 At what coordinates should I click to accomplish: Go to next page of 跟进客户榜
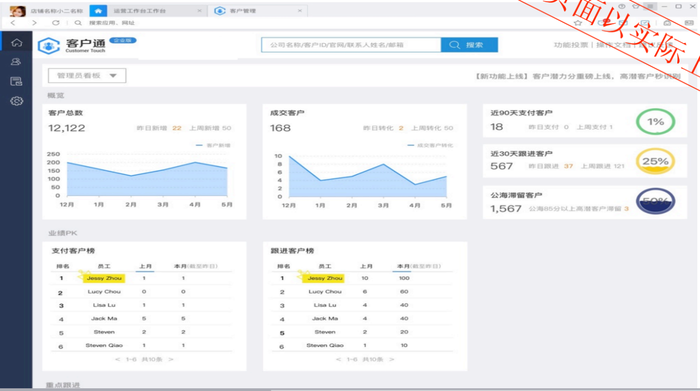click(392, 359)
